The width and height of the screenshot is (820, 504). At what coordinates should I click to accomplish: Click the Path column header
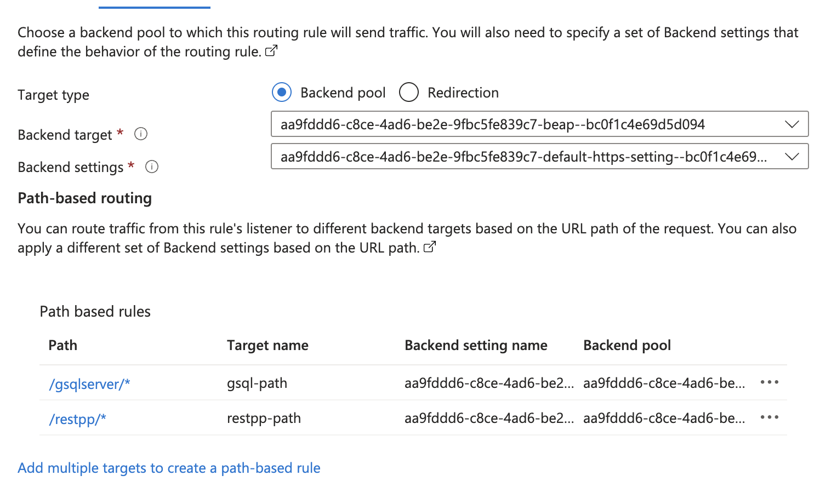coord(63,345)
